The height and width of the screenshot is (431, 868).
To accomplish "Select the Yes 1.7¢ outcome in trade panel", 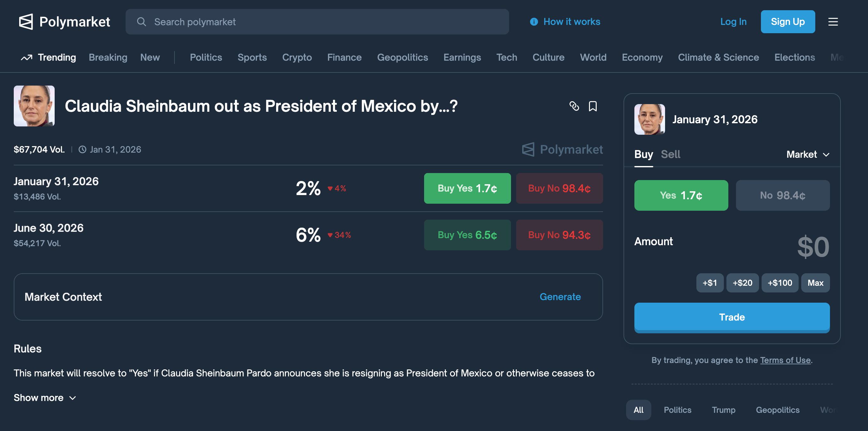I will 681,195.
